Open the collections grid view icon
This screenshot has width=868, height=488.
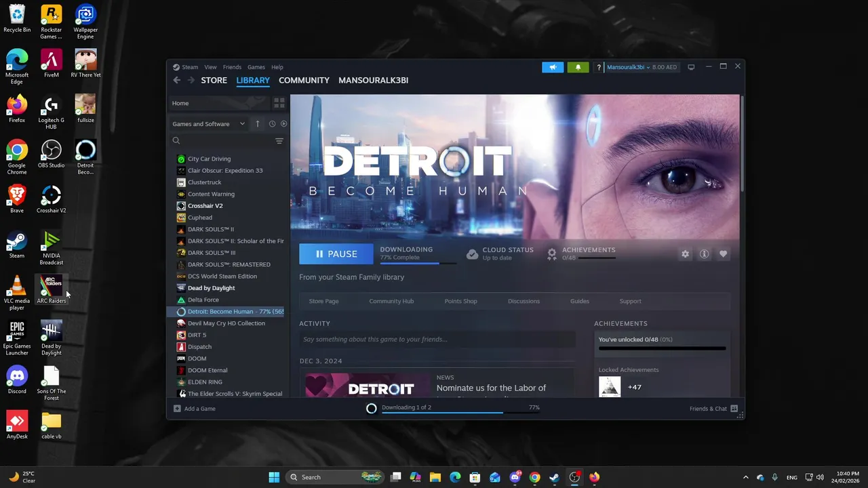(279, 103)
